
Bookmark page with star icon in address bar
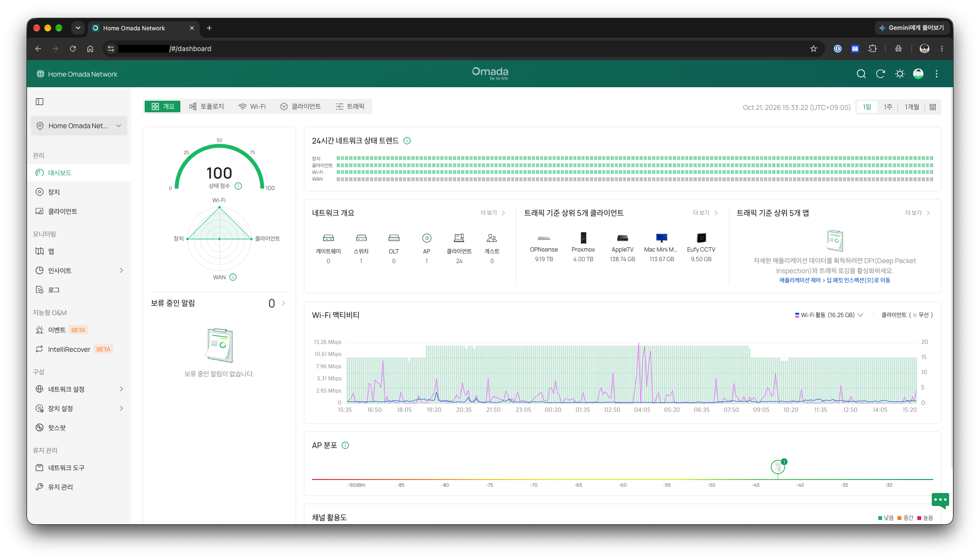coord(814,49)
